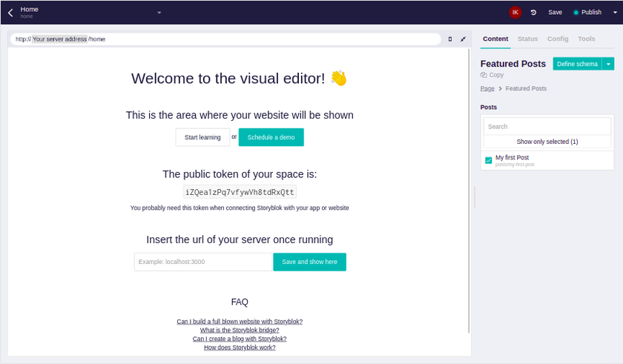Open the IK user avatar
623x364 pixels.
pos(515,13)
